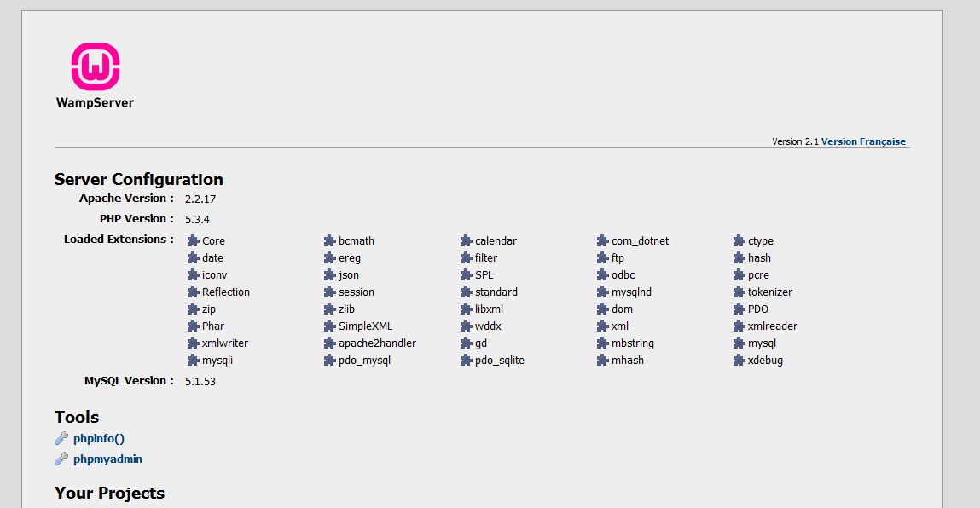Click the puzzle icon beside gd
980x508 pixels.
[467, 343]
